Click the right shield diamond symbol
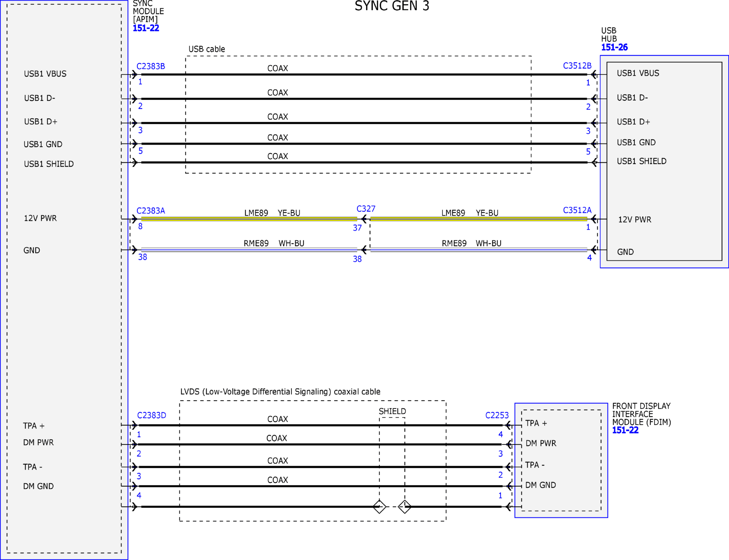 405,507
